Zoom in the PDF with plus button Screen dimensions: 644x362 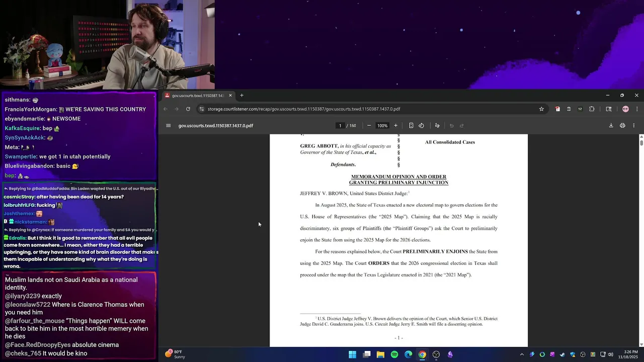pyautogui.click(x=395, y=126)
